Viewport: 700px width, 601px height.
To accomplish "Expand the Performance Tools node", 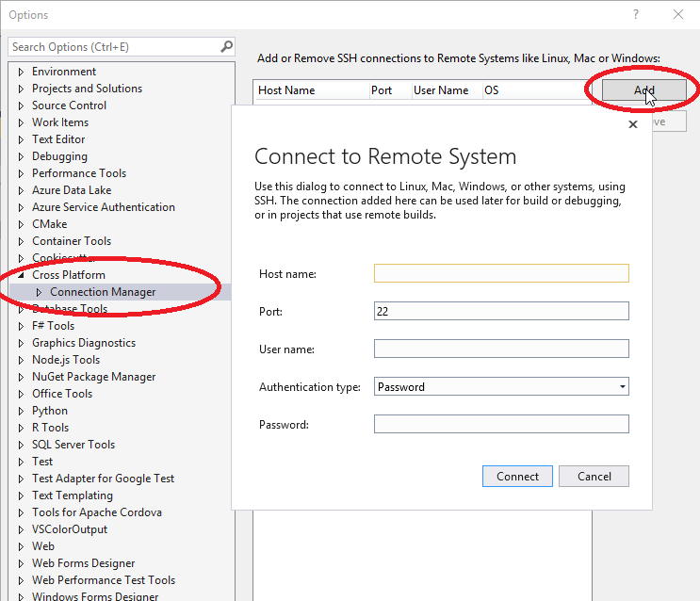I will click(21, 173).
